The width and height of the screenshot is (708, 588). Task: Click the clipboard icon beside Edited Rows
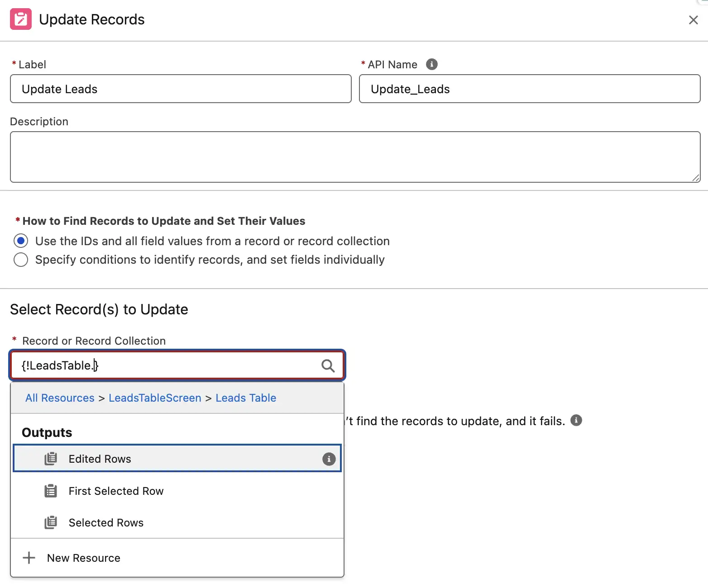point(51,458)
